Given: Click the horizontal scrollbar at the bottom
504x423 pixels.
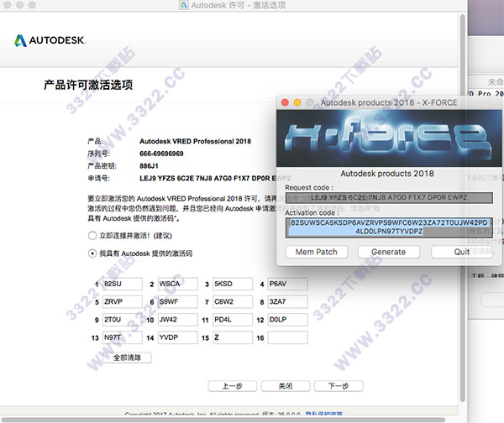Looking at the screenshot, I should [x=223, y=420].
